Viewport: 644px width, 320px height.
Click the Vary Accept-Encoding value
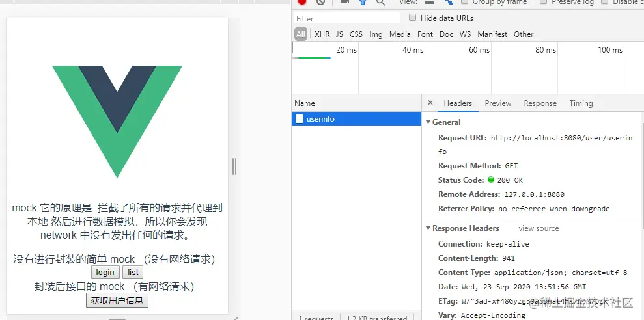(x=494, y=315)
